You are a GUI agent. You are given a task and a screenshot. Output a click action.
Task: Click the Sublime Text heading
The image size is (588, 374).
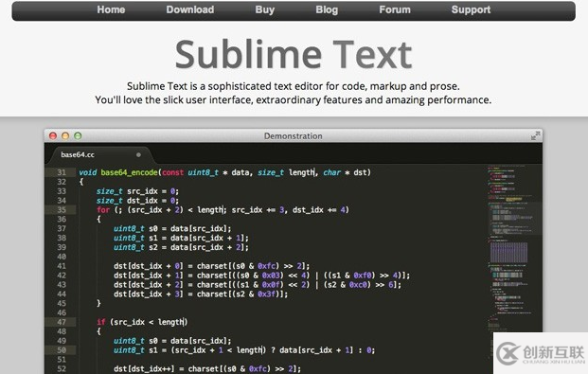point(294,55)
